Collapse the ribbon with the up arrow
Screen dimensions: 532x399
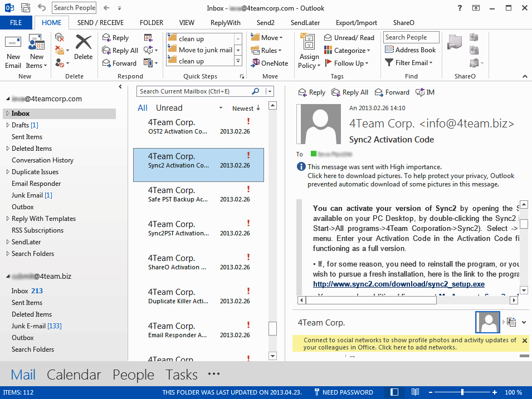tap(525, 76)
